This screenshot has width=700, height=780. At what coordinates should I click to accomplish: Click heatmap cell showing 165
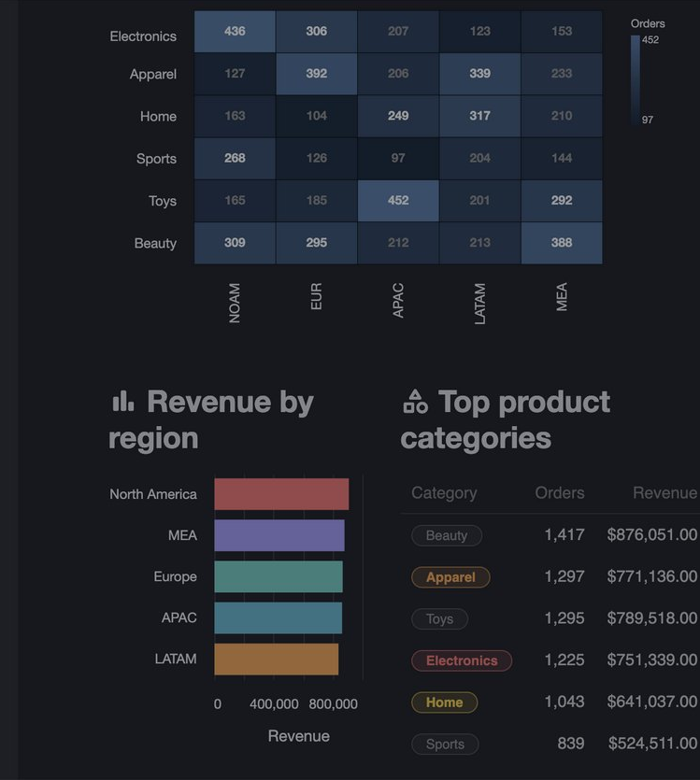tap(235, 201)
